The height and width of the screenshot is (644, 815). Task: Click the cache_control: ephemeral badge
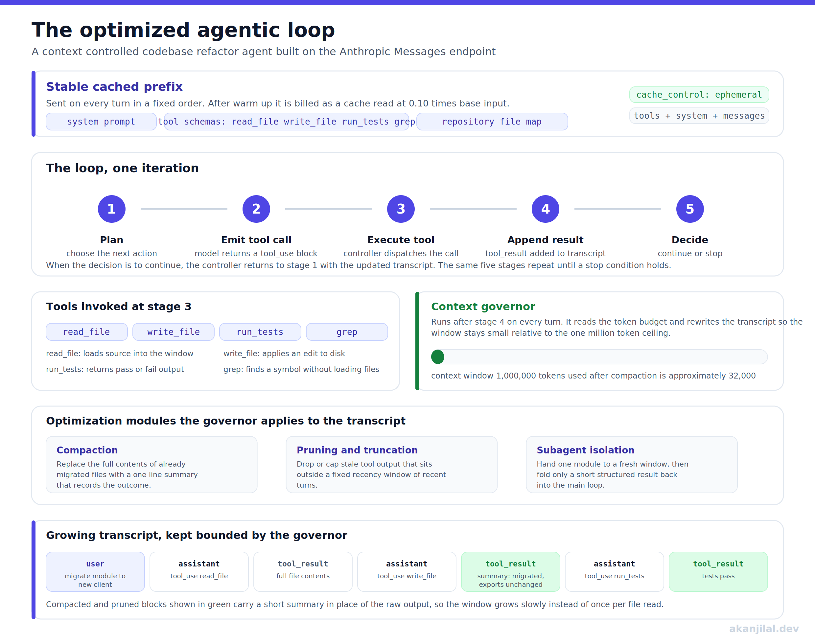pyautogui.click(x=699, y=95)
